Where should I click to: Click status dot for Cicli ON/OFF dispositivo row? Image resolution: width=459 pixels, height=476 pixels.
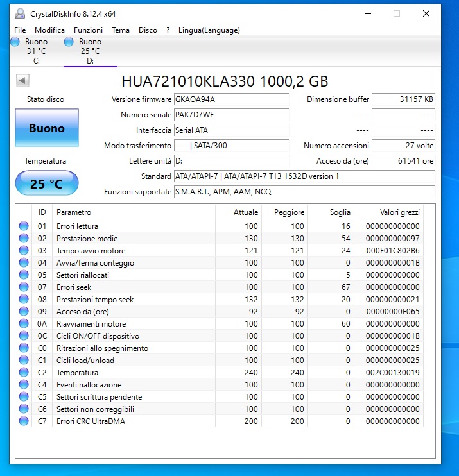pyautogui.click(x=24, y=336)
